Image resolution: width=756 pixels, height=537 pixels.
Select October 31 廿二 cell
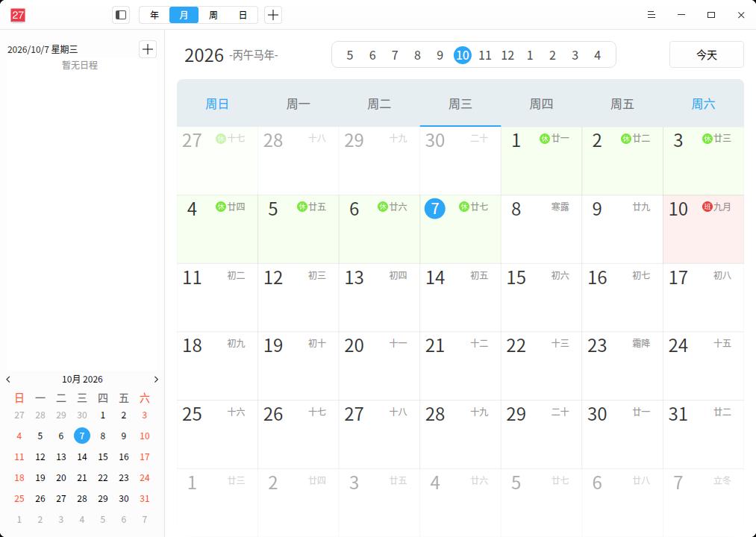[703, 434]
